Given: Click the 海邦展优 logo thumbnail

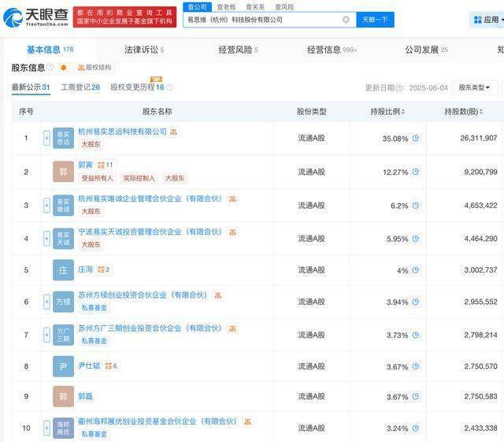Looking at the screenshot, I should click(x=63, y=428).
